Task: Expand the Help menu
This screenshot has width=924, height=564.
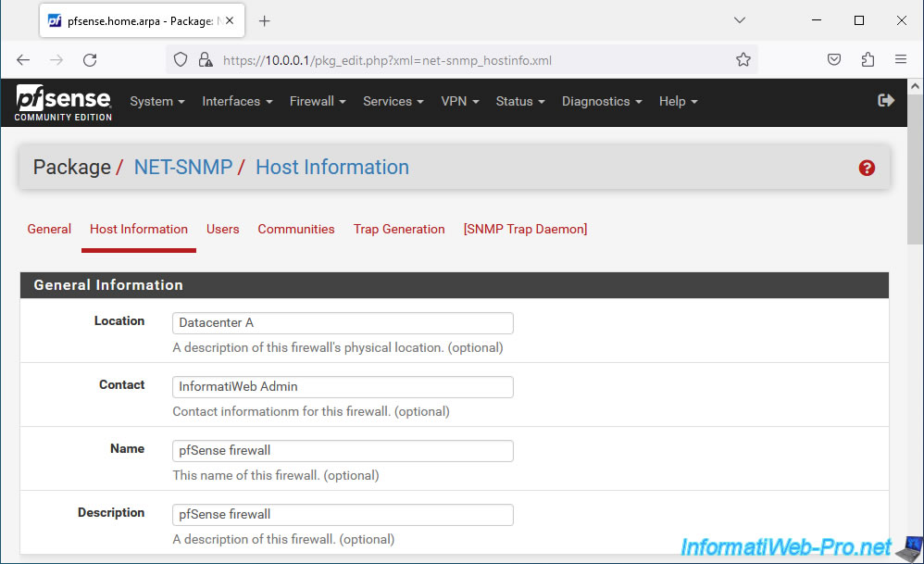Action: (x=679, y=101)
